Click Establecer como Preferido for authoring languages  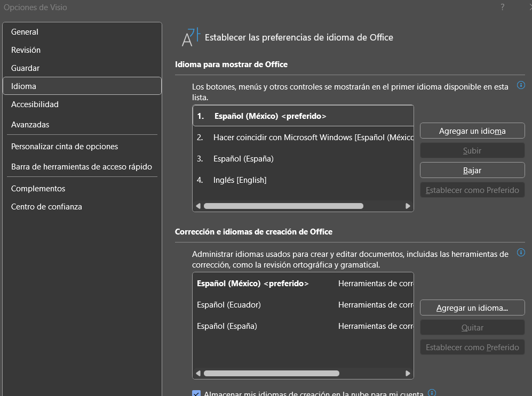pos(472,347)
